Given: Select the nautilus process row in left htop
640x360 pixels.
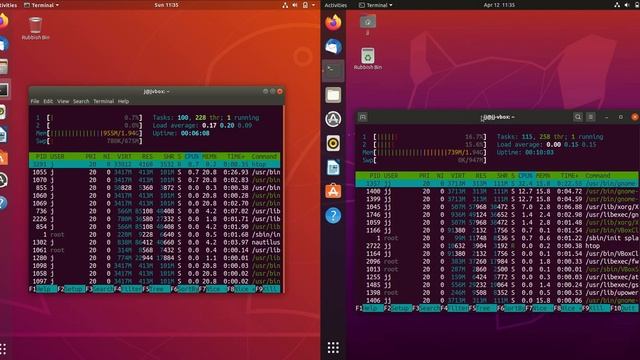Looking at the screenshot, I should click(154, 242).
